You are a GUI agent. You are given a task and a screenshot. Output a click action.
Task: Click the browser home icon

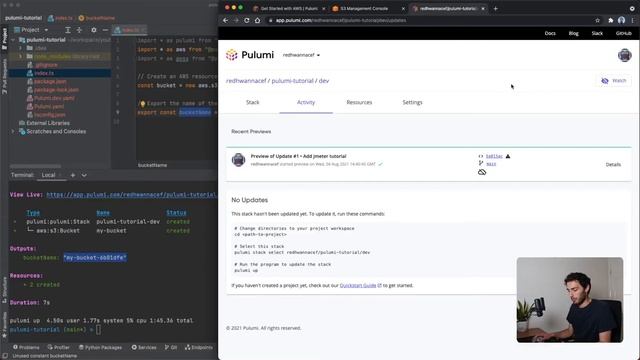tap(257, 20)
